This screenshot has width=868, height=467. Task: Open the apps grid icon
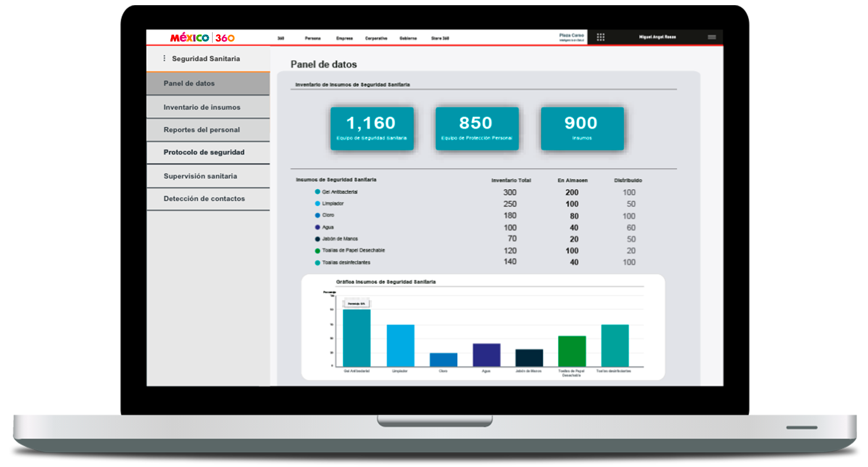point(600,37)
